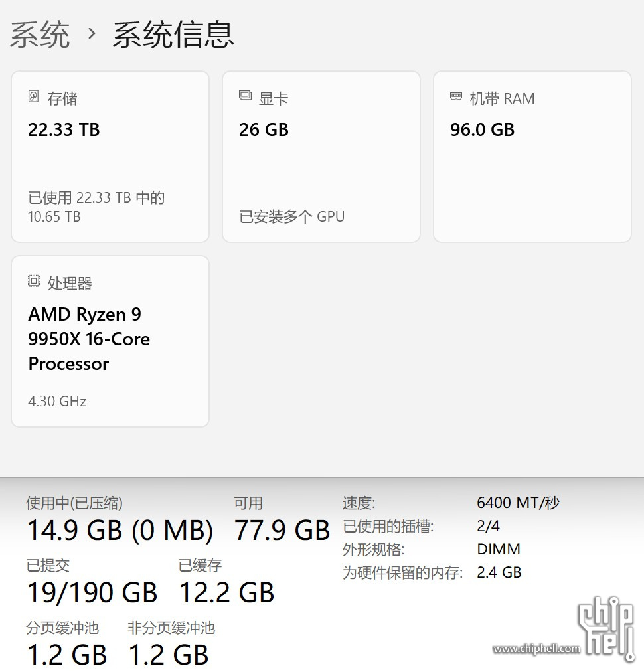The width and height of the screenshot is (644, 672).
Task: Select the 12.2 GB cached value
Action: coord(226,593)
